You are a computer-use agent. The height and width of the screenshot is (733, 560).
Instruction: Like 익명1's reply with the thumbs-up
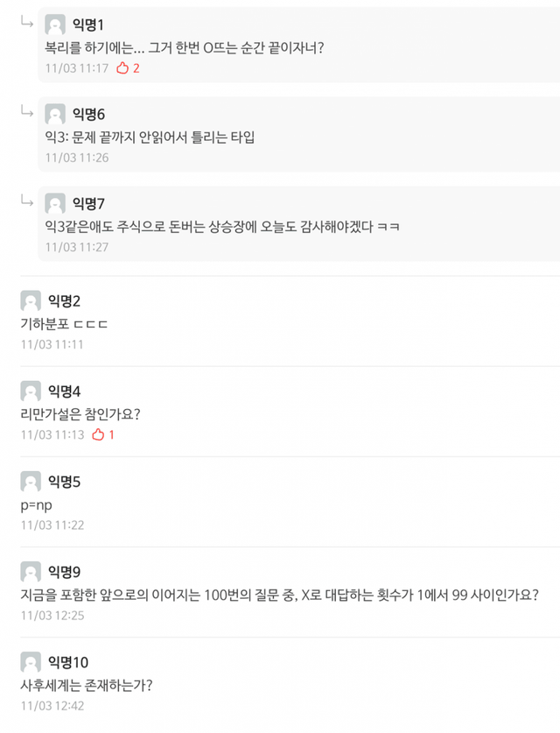click(x=122, y=67)
